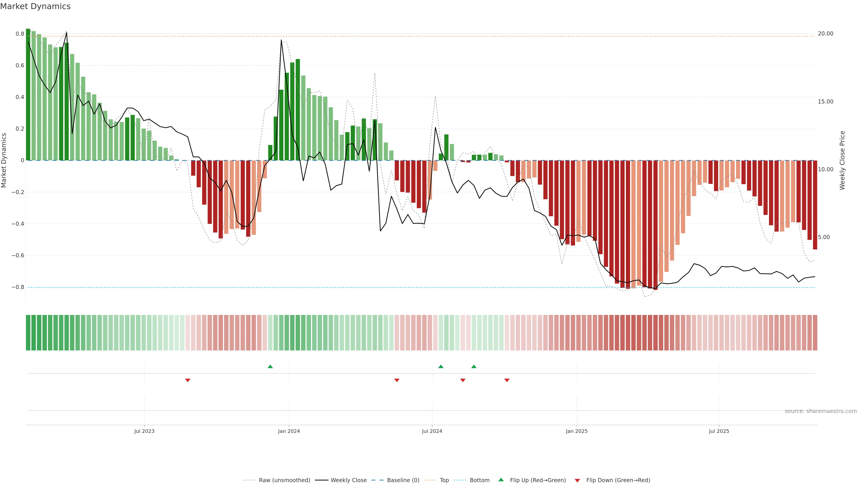
Task: Click the green triangle icon in the legend
Action: point(501,480)
